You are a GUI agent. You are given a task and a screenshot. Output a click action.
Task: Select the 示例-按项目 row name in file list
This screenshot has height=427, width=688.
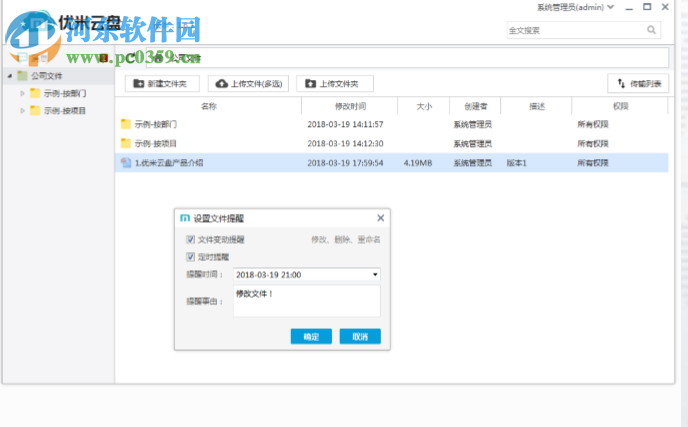click(155, 144)
